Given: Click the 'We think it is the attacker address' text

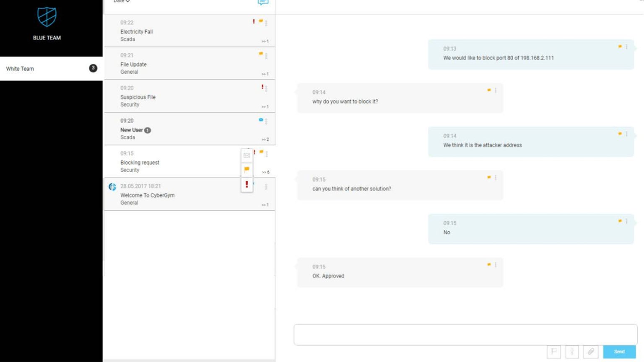Looking at the screenshot, I should tap(483, 145).
